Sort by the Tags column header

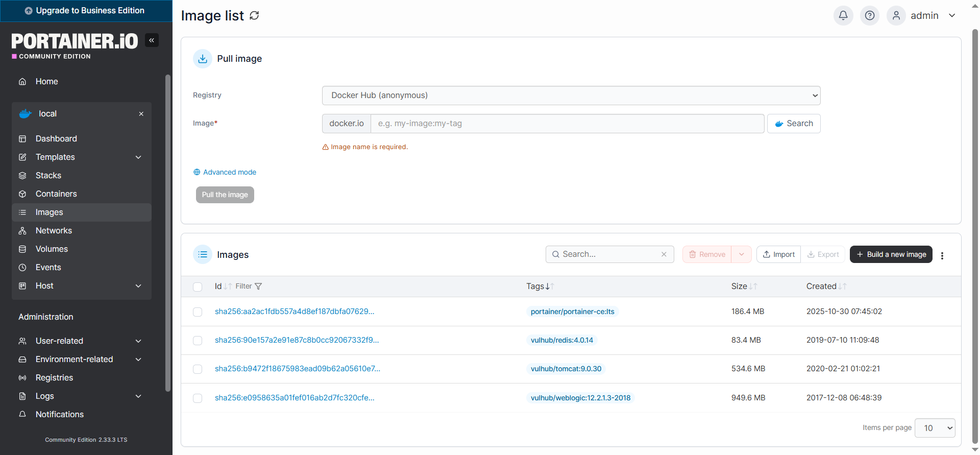pos(540,286)
